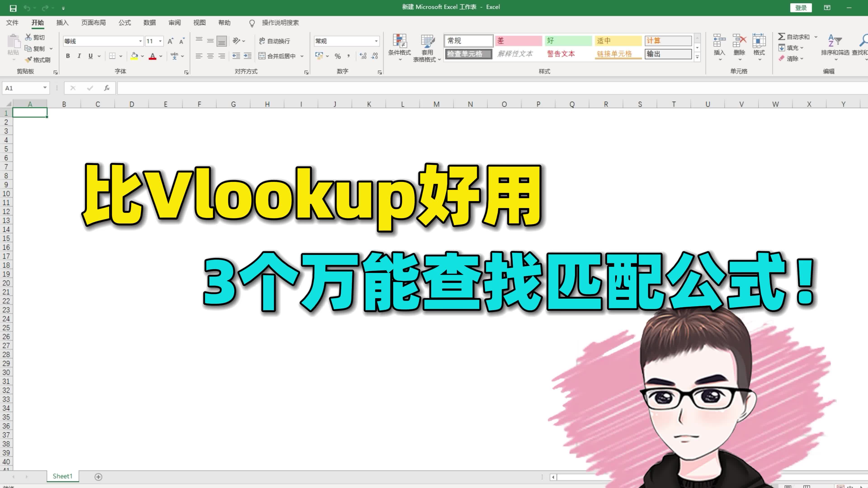
Task: Open Alignment dialog launcher (对齐方式)
Action: (x=306, y=72)
